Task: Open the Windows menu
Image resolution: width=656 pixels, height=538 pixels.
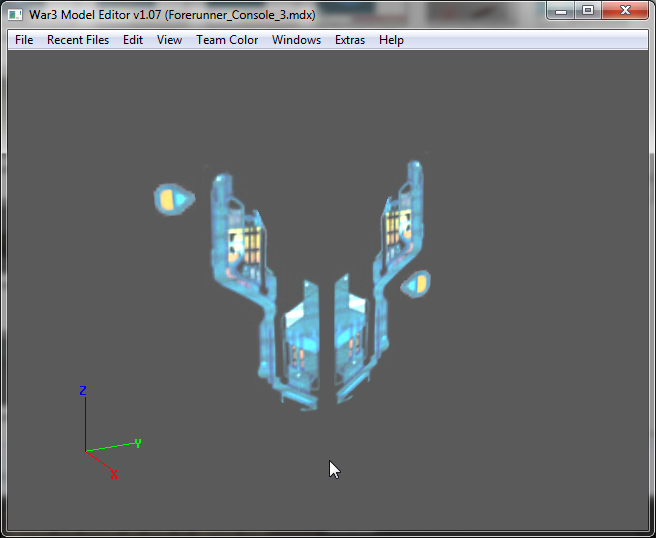Action: coord(296,40)
